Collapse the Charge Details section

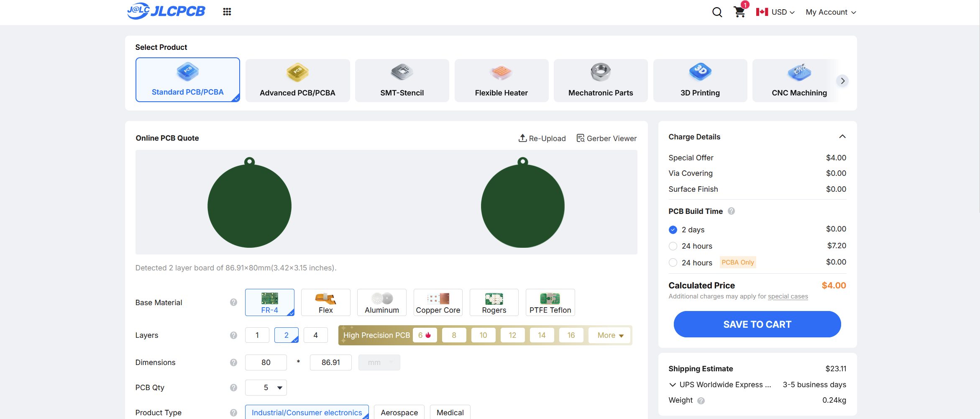pyautogui.click(x=842, y=137)
